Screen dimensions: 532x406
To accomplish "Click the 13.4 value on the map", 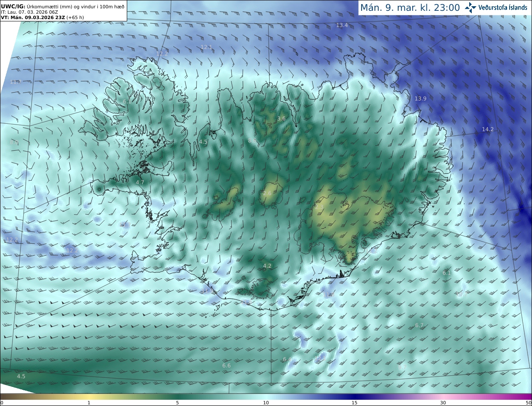I will click(342, 25).
